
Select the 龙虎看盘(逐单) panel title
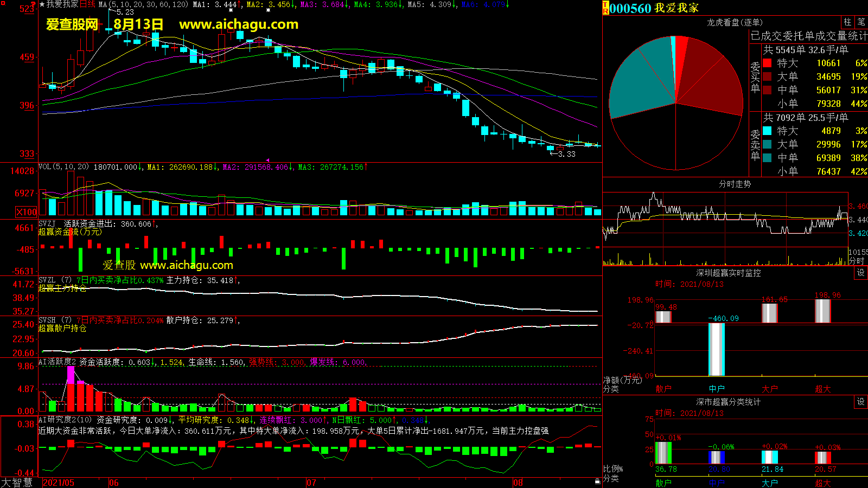(735, 22)
